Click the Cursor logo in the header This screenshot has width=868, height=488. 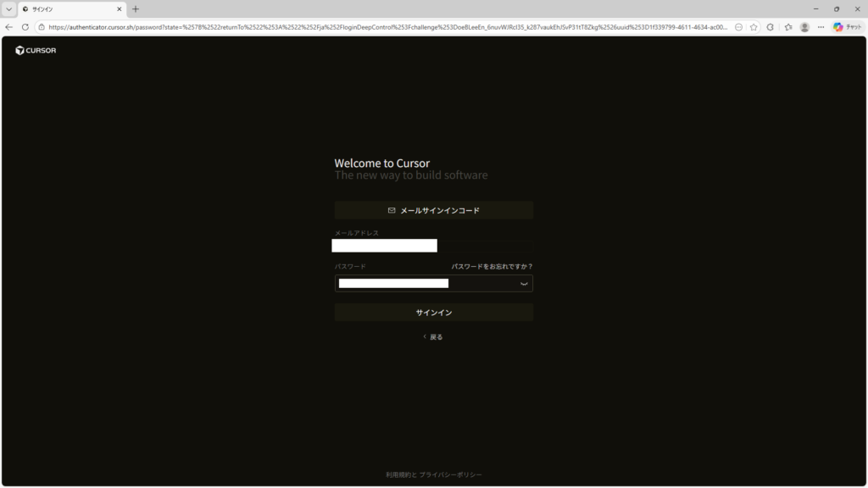click(x=36, y=51)
